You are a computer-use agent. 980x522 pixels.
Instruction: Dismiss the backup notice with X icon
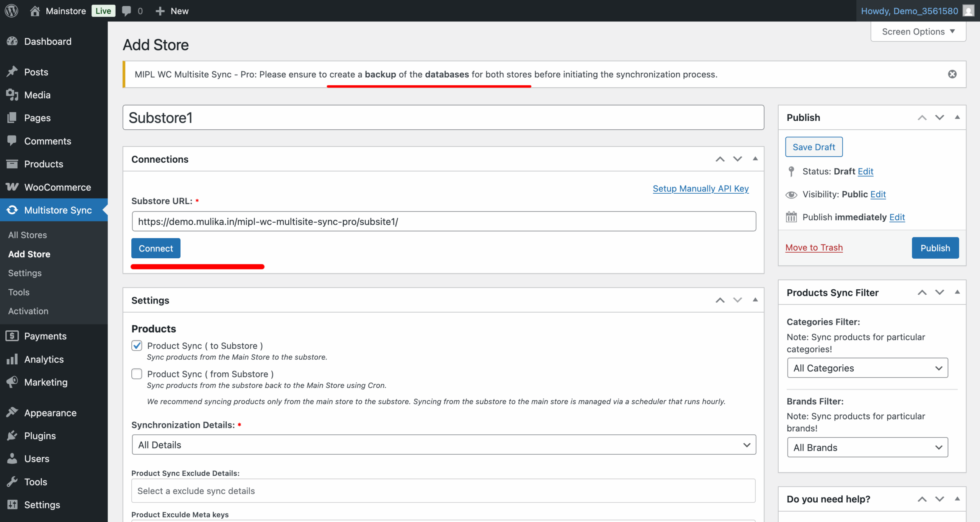(x=952, y=74)
